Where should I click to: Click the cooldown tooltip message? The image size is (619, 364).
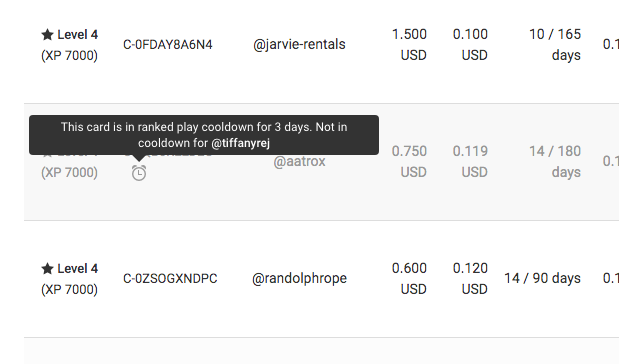[x=204, y=135]
